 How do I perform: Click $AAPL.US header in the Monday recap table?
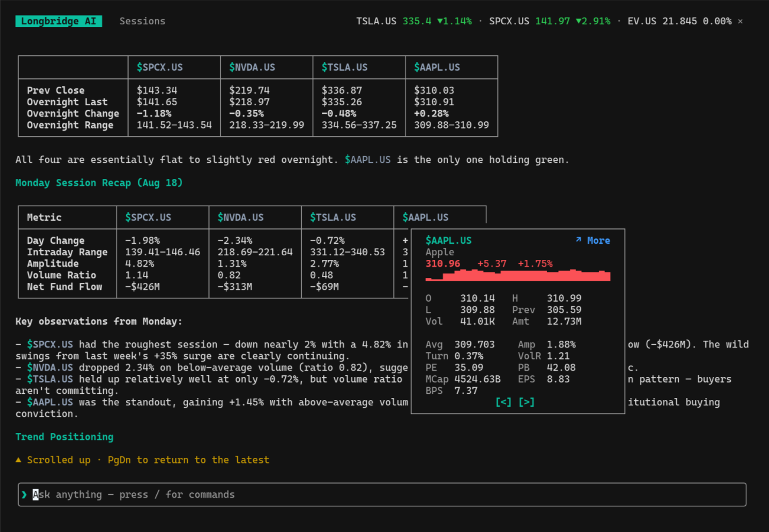point(426,218)
